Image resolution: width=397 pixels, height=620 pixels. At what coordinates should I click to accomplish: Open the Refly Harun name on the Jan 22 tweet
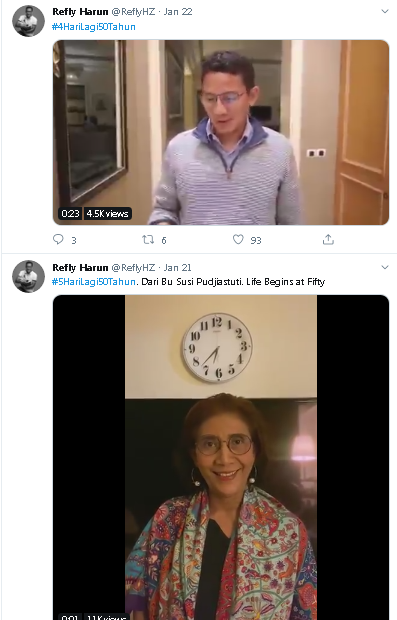(80, 12)
